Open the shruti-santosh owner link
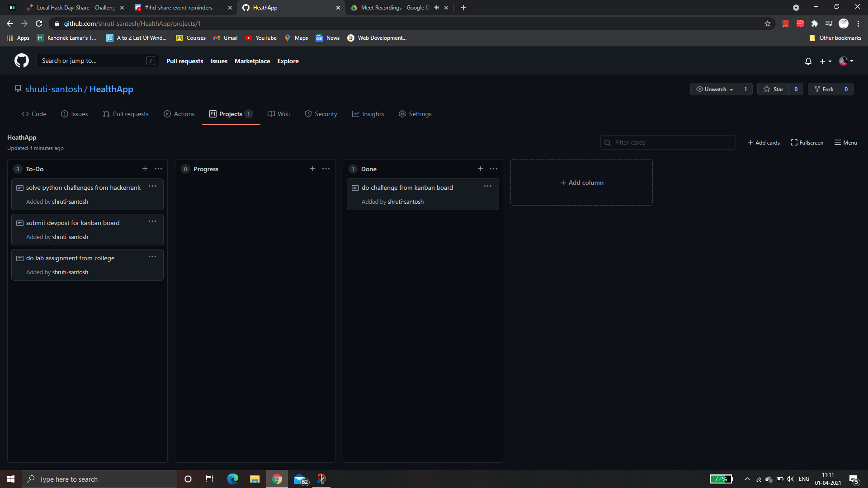 [x=53, y=89]
